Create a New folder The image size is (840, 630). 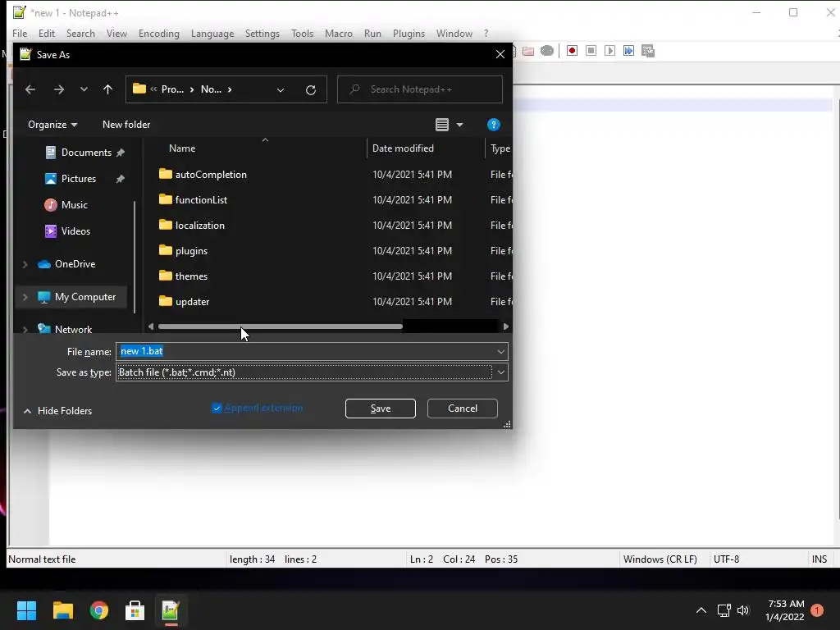[x=126, y=125]
